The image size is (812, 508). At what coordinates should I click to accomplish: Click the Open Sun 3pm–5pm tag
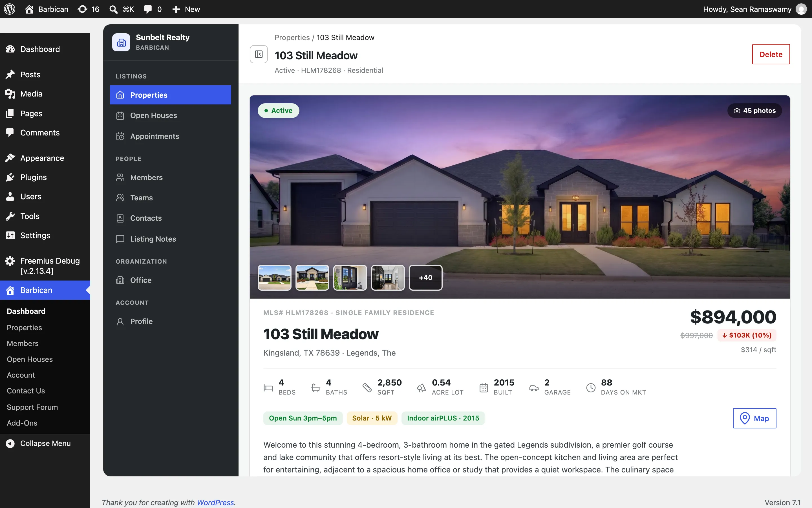coord(303,418)
